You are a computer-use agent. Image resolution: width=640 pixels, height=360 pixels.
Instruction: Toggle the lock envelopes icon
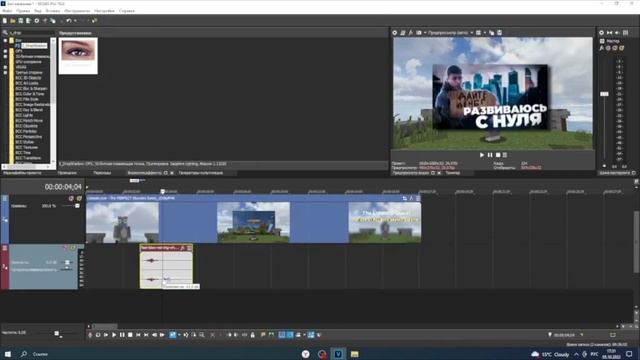[x=253, y=335]
